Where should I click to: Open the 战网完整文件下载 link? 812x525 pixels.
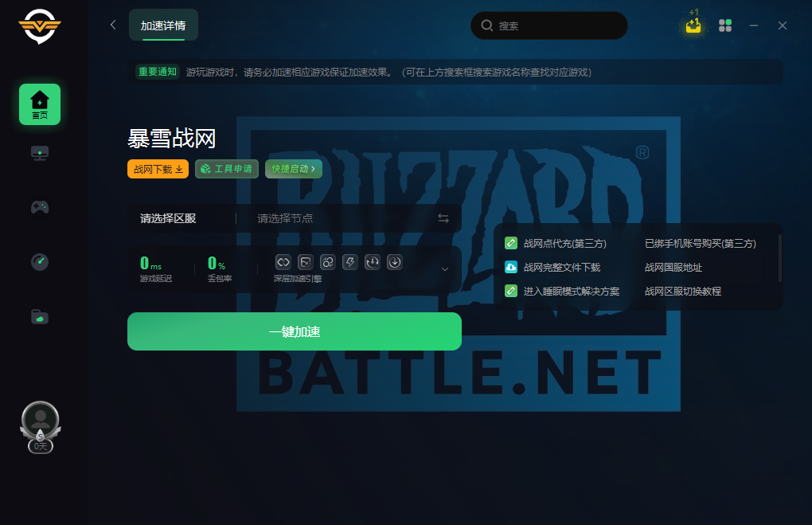tap(562, 268)
